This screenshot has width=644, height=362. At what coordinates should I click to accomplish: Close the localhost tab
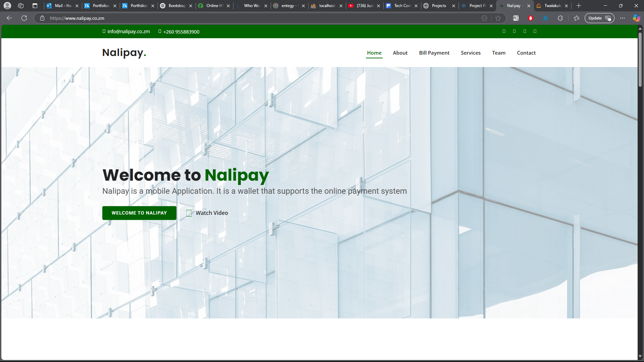341,6
